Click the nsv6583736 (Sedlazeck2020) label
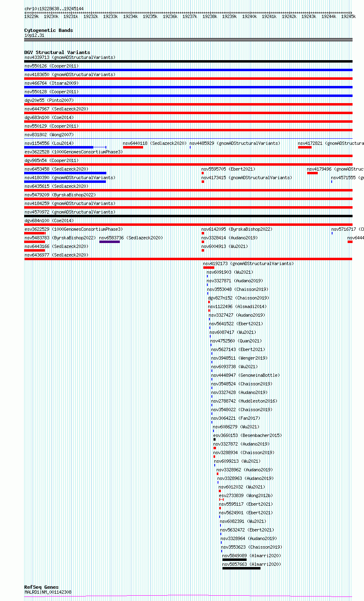This screenshot has width=364, height=601. tap(131, 238)
